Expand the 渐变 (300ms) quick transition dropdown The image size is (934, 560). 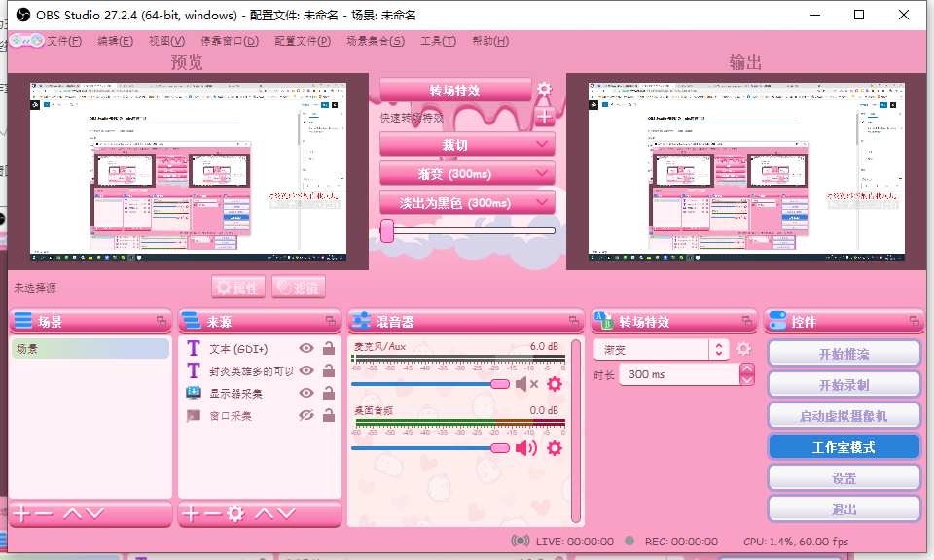pos(542,173)
